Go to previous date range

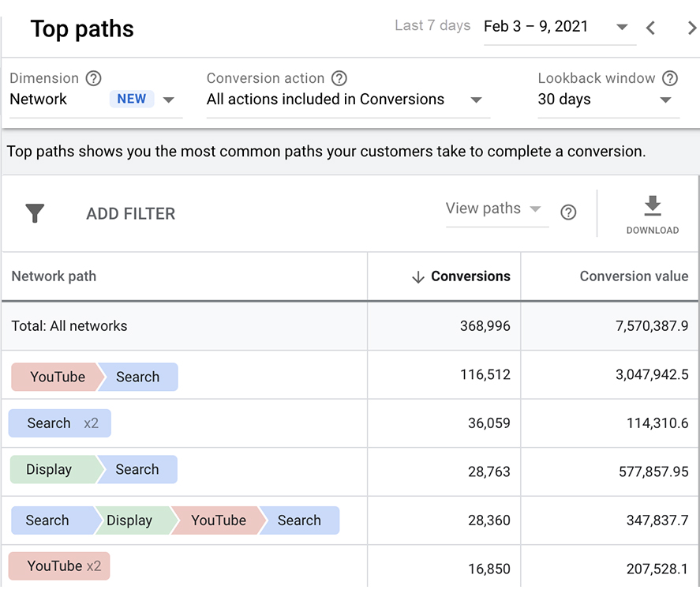650,28
